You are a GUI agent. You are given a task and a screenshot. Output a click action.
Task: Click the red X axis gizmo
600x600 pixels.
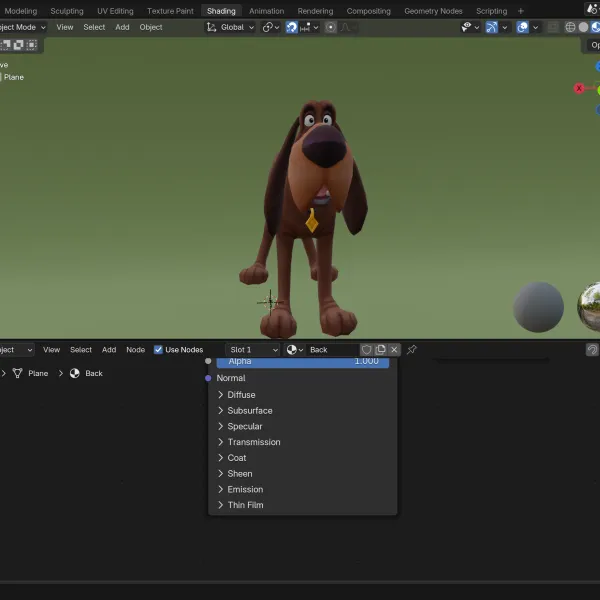(579, 88)
